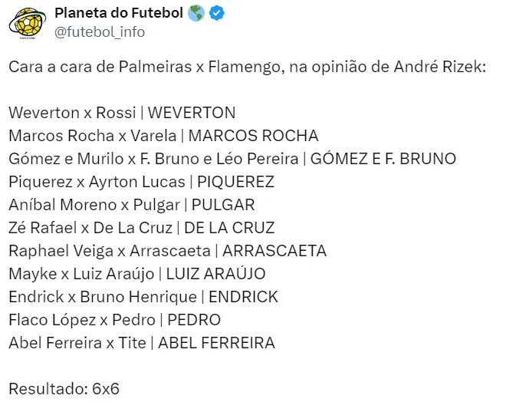532x402 pixels.
Task: Select the Raphael Veiga x Arrascaeta line
Action: [x=167, y=251]
